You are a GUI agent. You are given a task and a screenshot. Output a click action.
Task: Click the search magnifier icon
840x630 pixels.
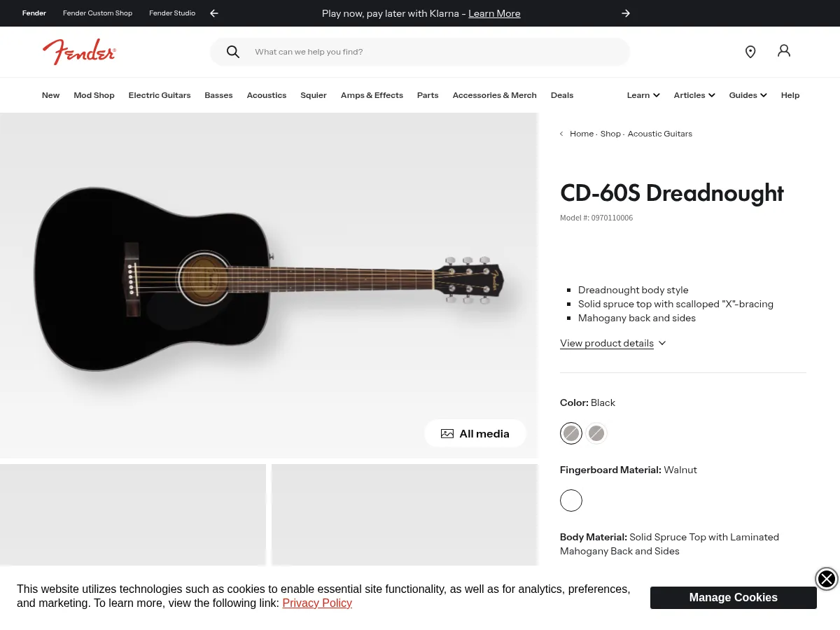233,52
